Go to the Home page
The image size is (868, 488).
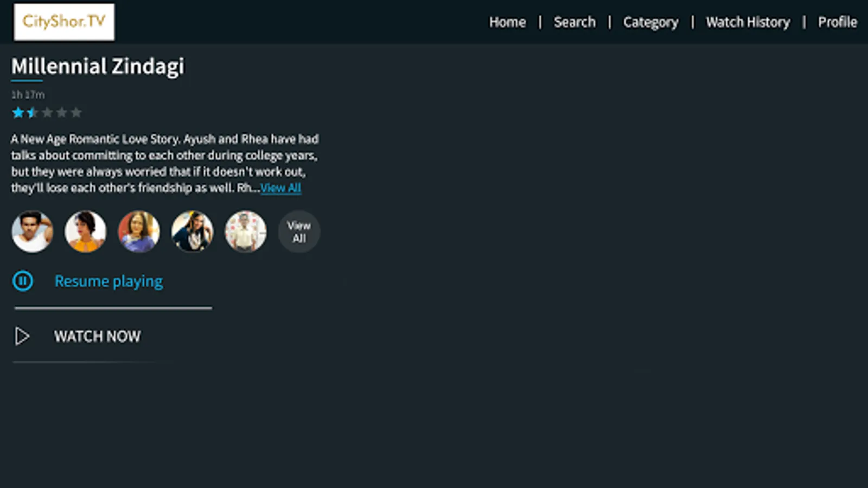pos(507,22)
